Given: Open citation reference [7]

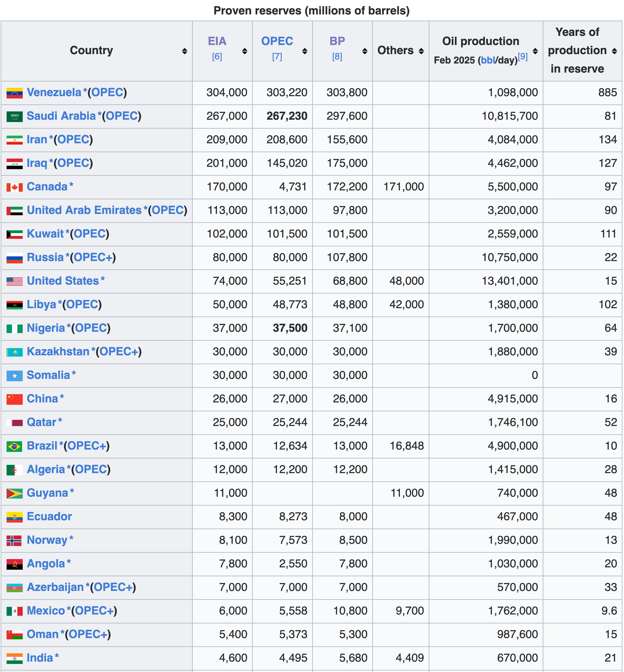Looking at the screenshot, I should [x=277, y=57].
